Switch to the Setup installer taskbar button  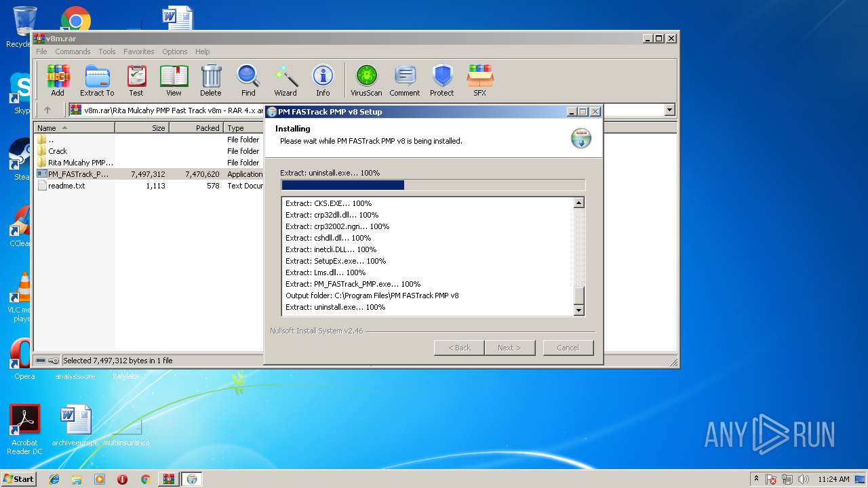pos(192,479)
